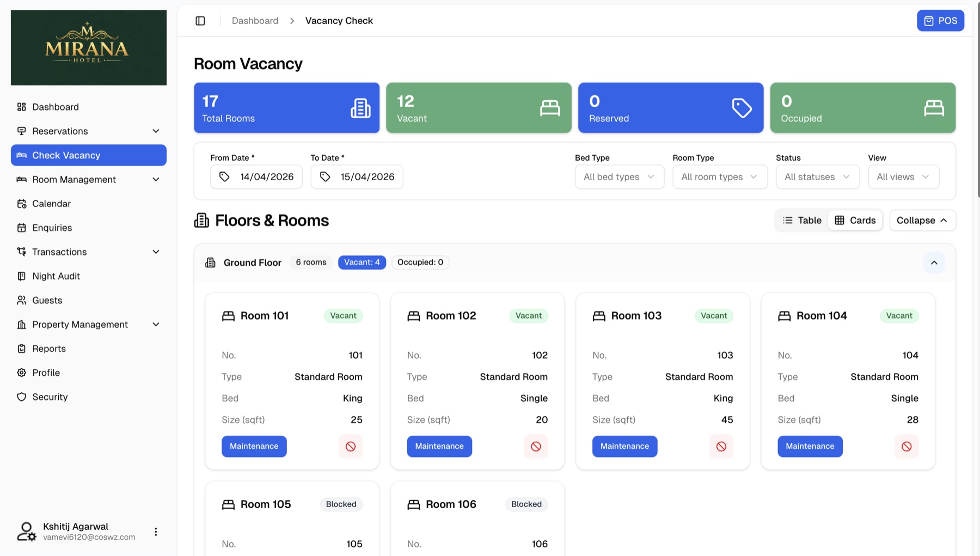Screen dimensions: 980x556
Task: Open Calendar from the sidebar
Action: point(89,204)
